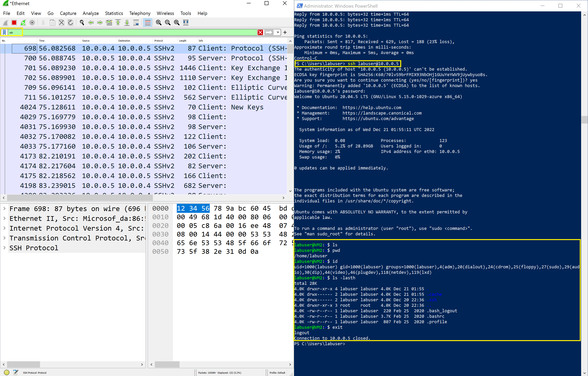The height and width of the screenshot is (376, 588).
Task: Select packet 702 Server Key Exchange row
Action: 144,78
